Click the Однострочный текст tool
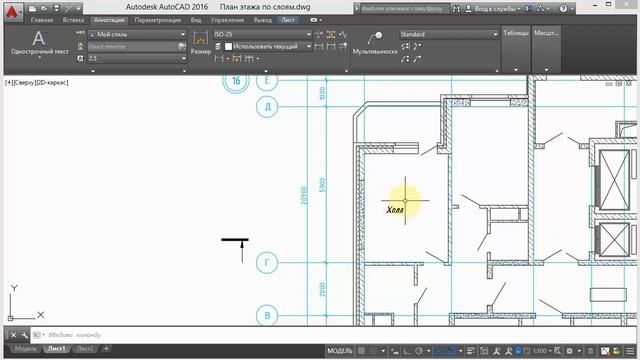The height and width of the screenshot is (360, 640). point(40,42)
